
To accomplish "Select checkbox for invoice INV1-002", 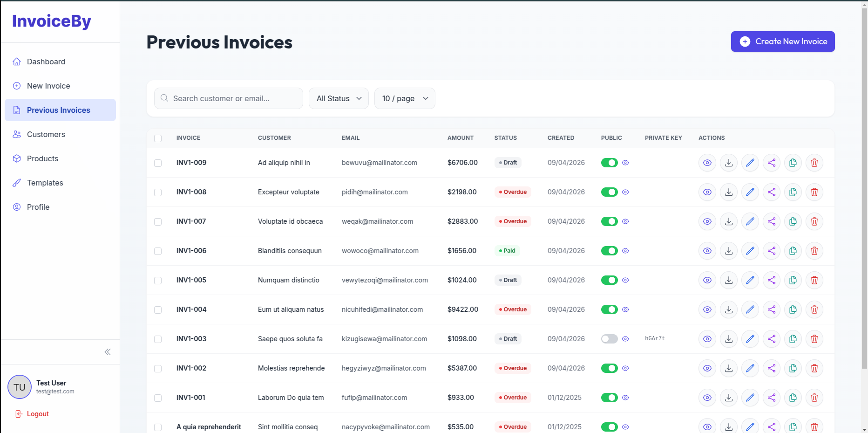I will tap(158, 369).
